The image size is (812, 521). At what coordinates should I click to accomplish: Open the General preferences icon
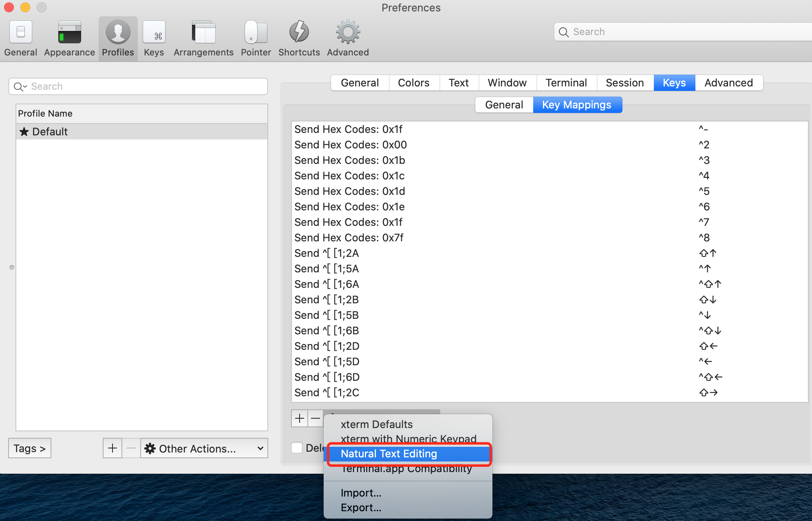pos(20,39)
